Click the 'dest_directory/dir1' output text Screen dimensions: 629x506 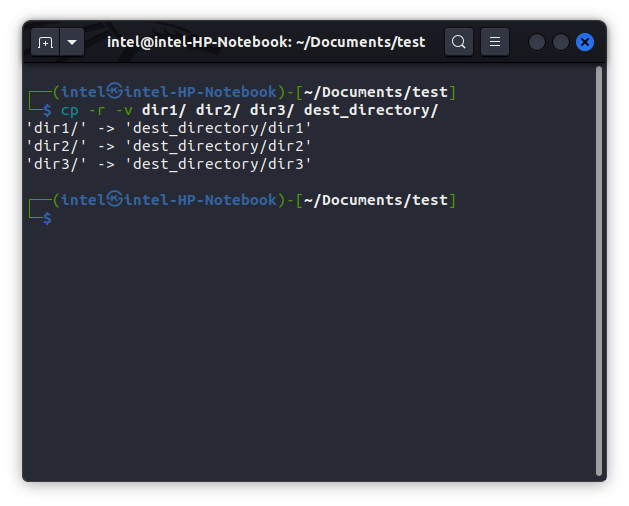click(219, 128)
